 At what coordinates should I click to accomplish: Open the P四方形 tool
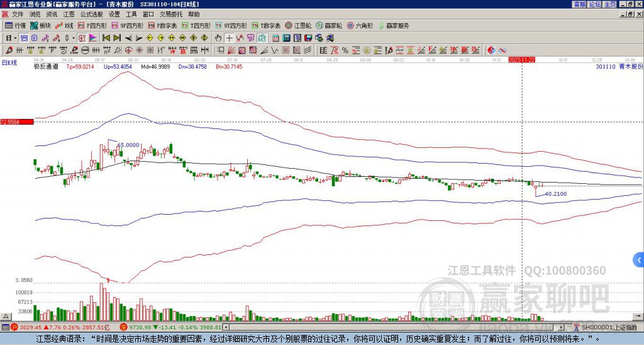tap(92, 25)
